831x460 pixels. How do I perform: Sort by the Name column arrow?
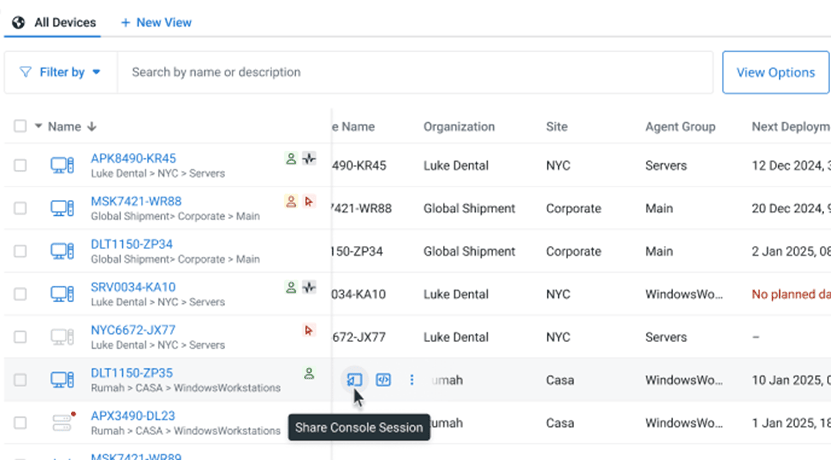(92, 127)
